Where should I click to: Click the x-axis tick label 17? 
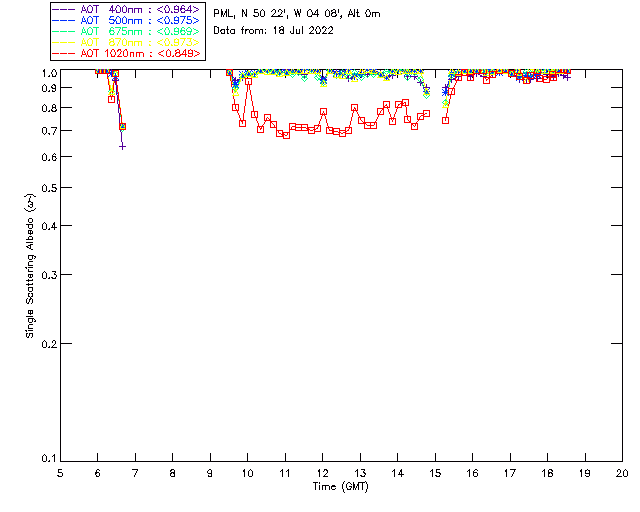coord(510,473)
